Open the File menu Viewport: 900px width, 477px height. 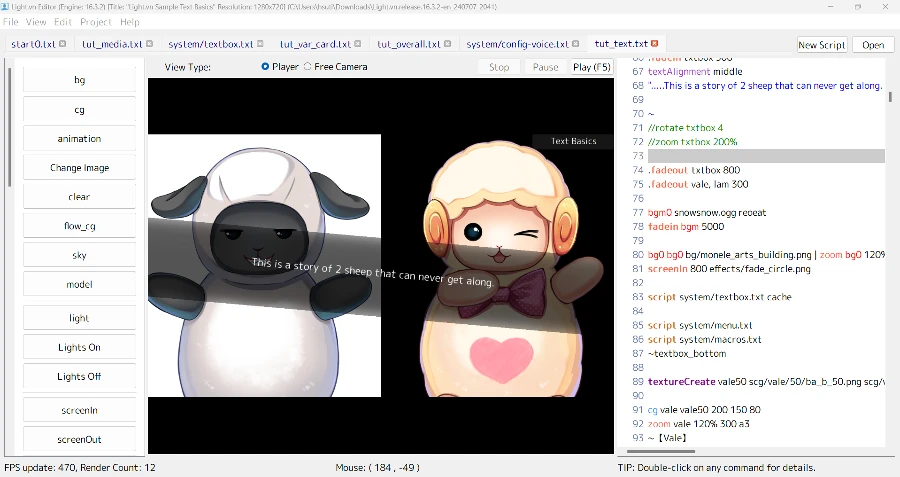11,22
